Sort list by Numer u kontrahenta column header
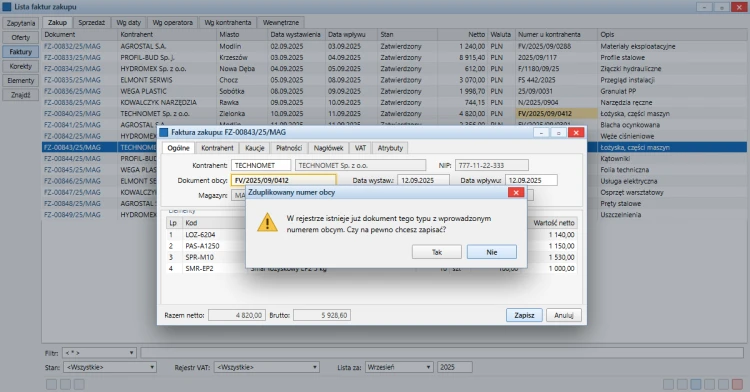 556,34
